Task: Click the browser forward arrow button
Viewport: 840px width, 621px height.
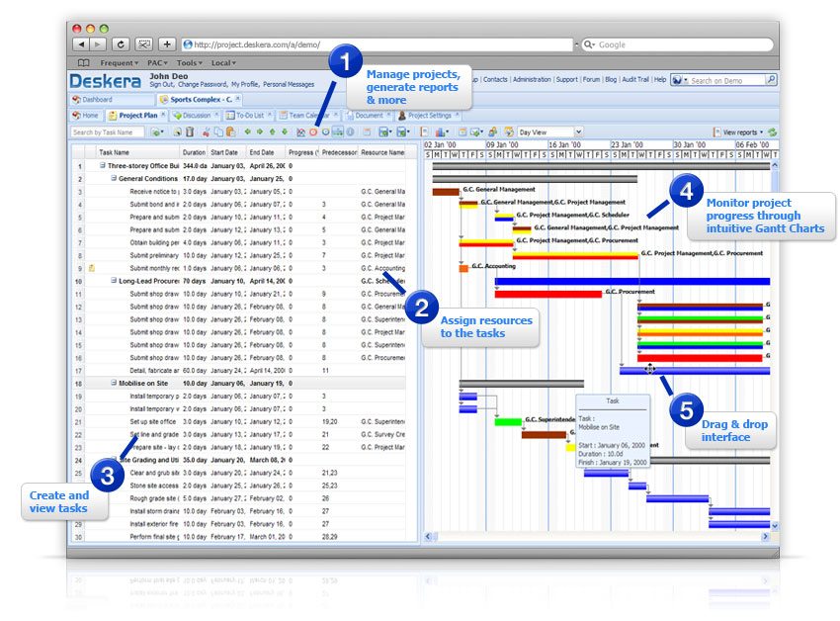Action: [98, 44]
